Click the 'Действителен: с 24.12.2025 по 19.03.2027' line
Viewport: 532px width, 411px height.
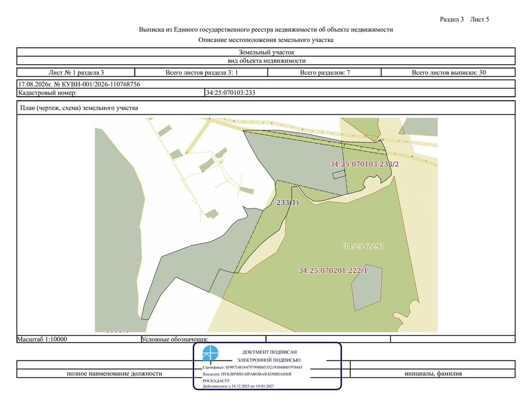[239, 387]
